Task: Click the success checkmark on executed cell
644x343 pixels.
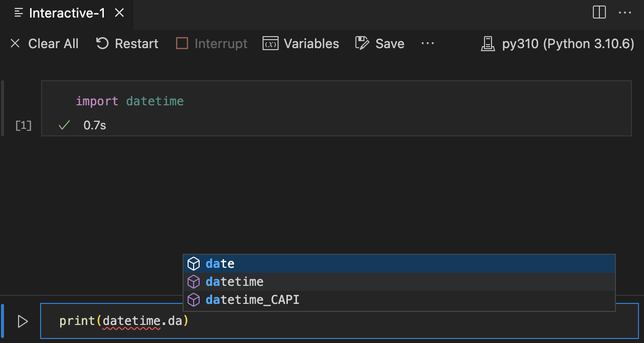Action: coord(64,125)
